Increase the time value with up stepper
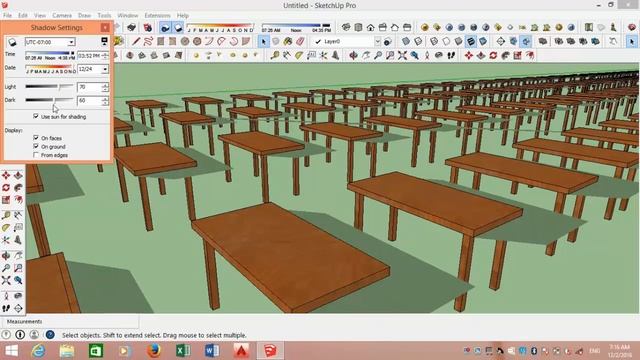This screenshot has width=640, height=360. click(105, 53)
